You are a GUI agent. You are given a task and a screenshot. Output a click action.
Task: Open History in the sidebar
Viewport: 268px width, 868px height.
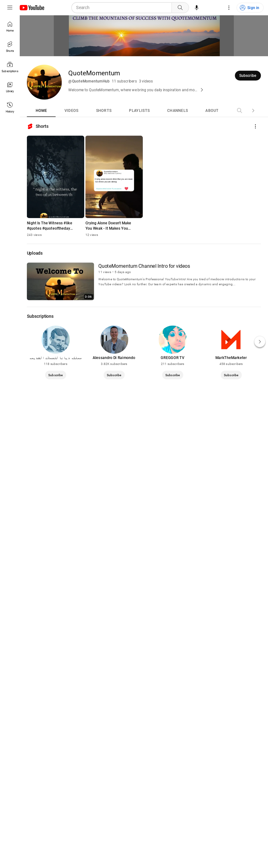click(x=10, y=107)
